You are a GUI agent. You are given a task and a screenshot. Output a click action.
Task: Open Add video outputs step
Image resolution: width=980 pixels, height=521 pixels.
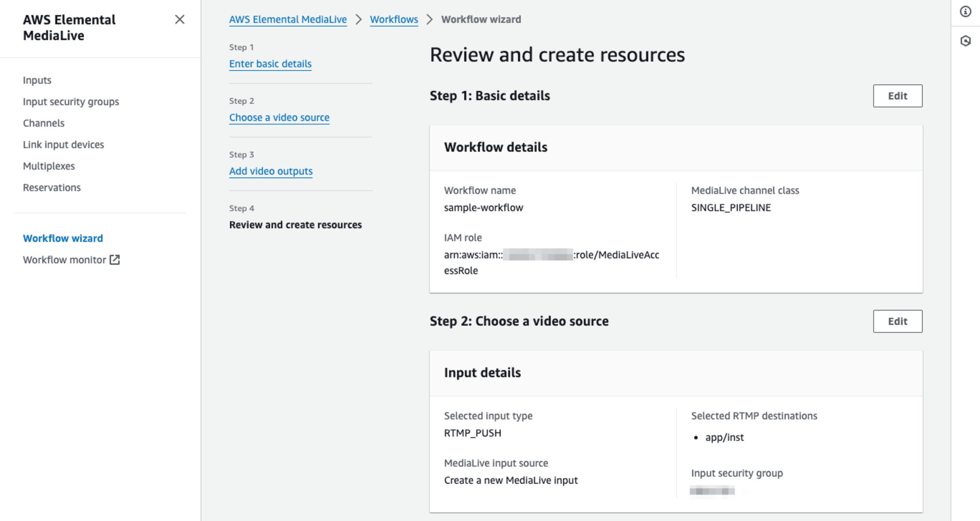[271, 171]
